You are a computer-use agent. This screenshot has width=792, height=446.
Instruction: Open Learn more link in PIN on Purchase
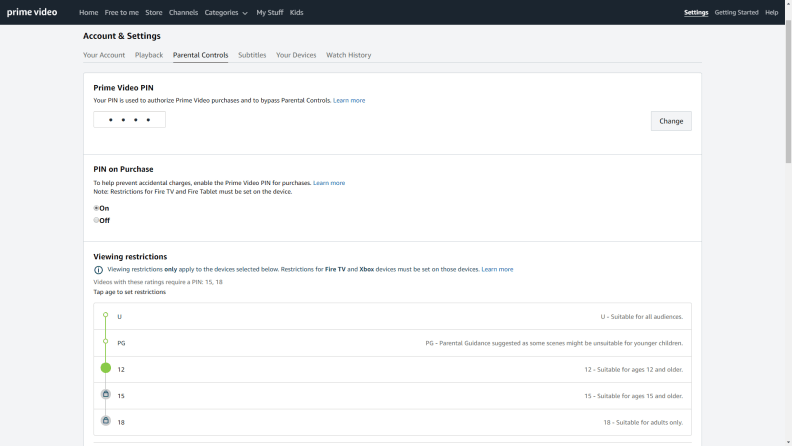pos(329,183)
